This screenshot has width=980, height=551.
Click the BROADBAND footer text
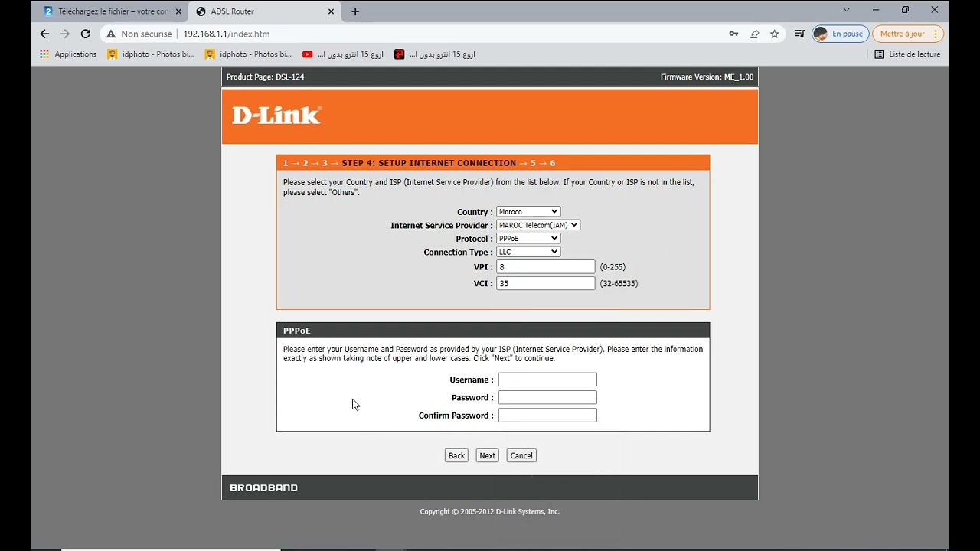pos(263,487)
